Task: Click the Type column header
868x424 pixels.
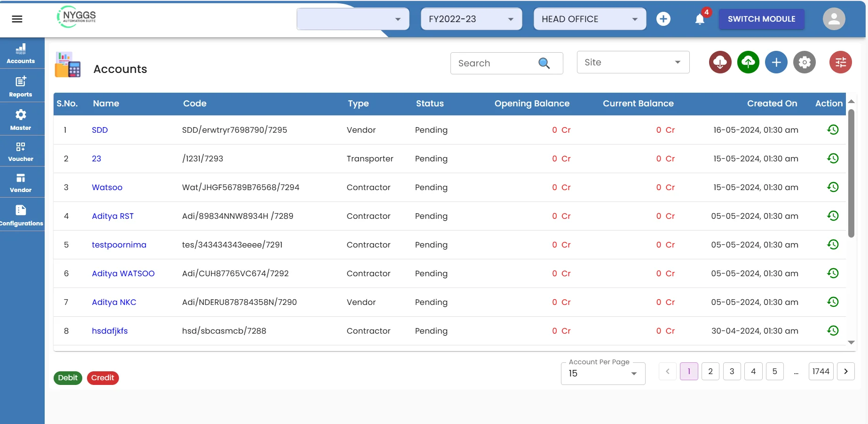Action: 358,104
